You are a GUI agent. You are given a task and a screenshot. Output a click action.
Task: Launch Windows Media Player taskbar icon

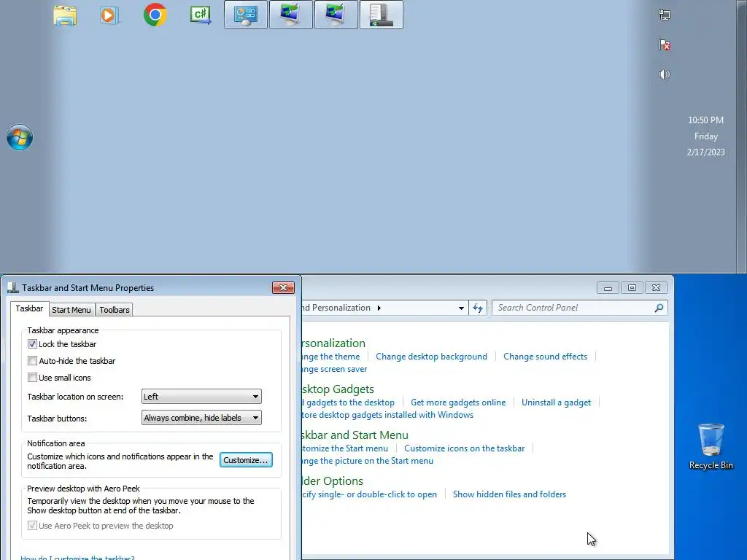point(109,15)
